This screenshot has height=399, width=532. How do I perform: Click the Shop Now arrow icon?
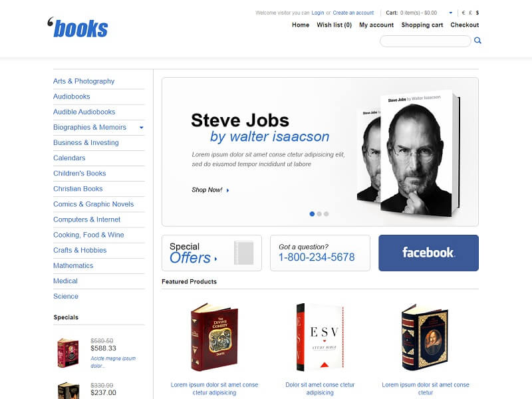click(x=227, y=190)
